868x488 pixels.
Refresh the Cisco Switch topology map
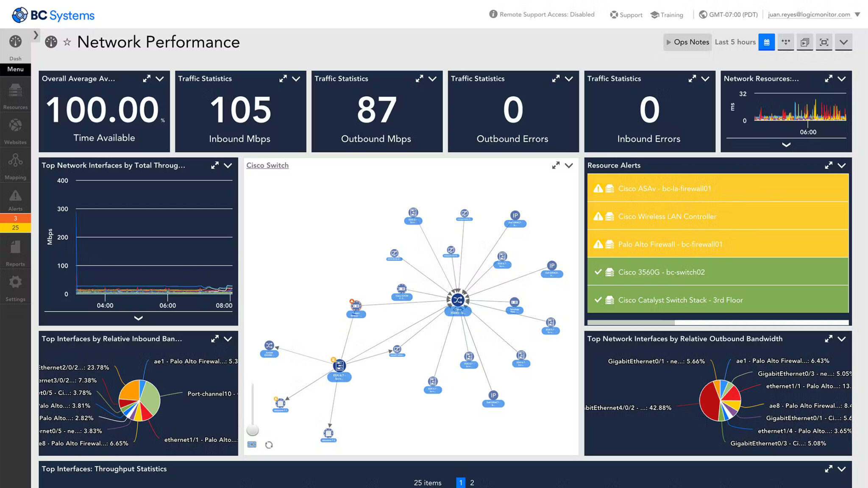(269, 445)
